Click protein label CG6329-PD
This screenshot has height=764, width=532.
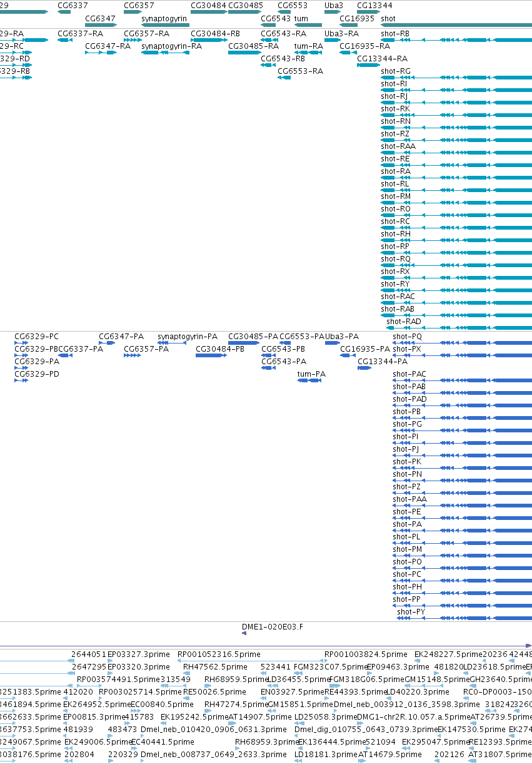click(37, 374)
